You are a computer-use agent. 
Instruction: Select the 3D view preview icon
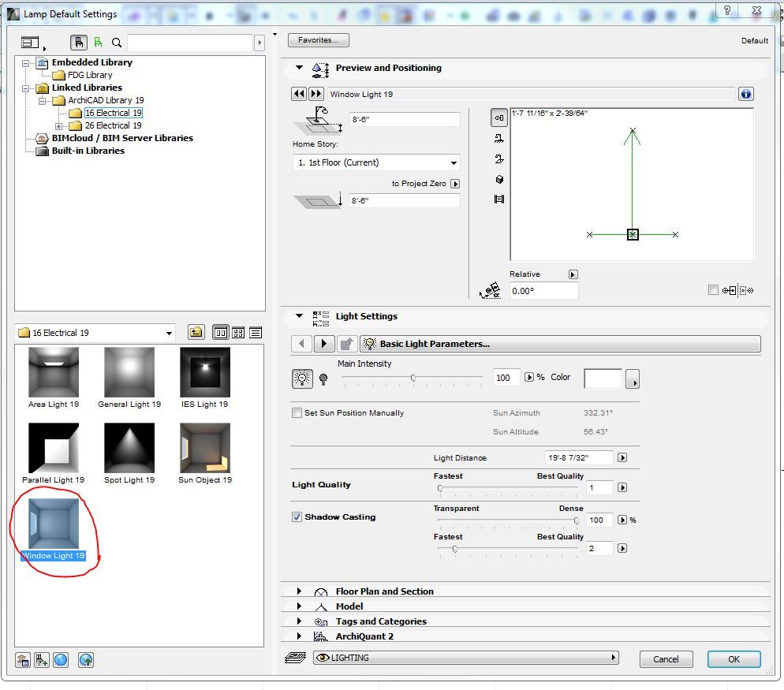[x=499, y=180]
